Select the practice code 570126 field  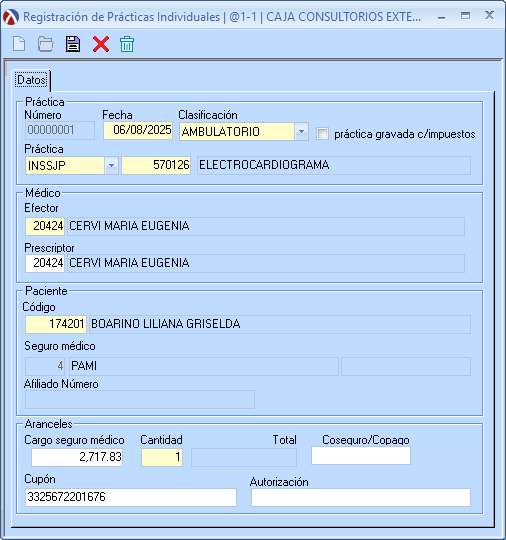tap(156, 165)
